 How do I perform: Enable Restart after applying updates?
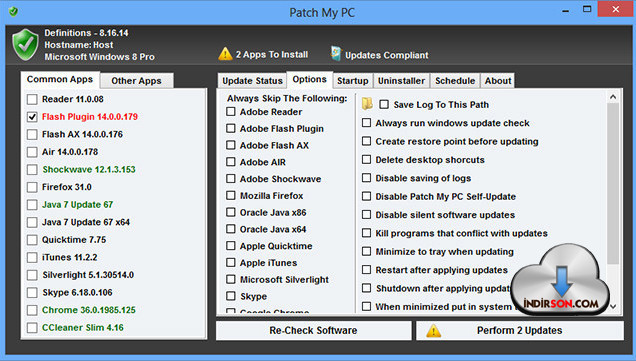[x=366, y=270]
